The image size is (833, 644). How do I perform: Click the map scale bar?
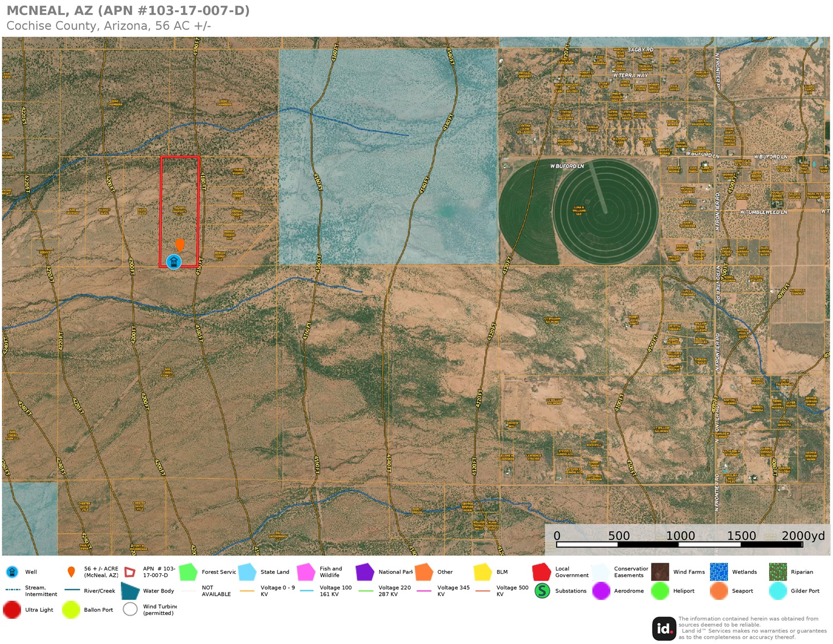point(679,544)
